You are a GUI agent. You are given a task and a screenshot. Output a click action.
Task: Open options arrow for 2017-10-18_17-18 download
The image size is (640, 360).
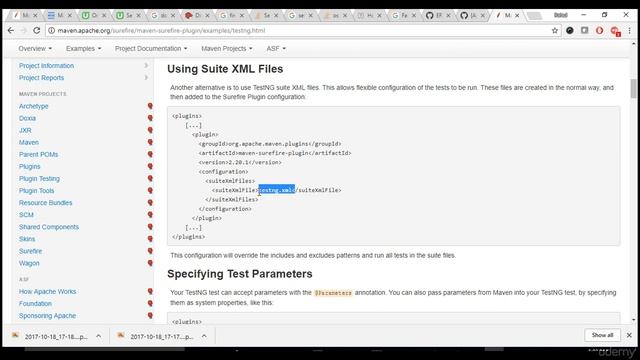(x=98, y=336)
